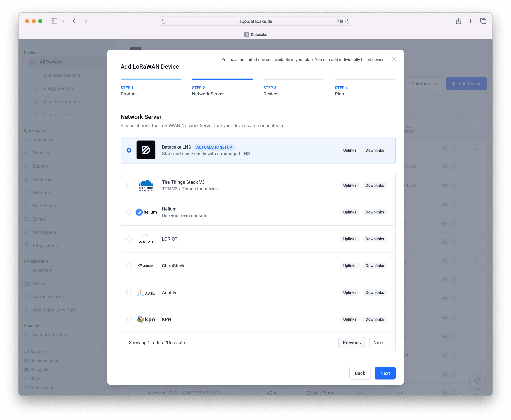Open the Columns dropdown

click(424, 84)
